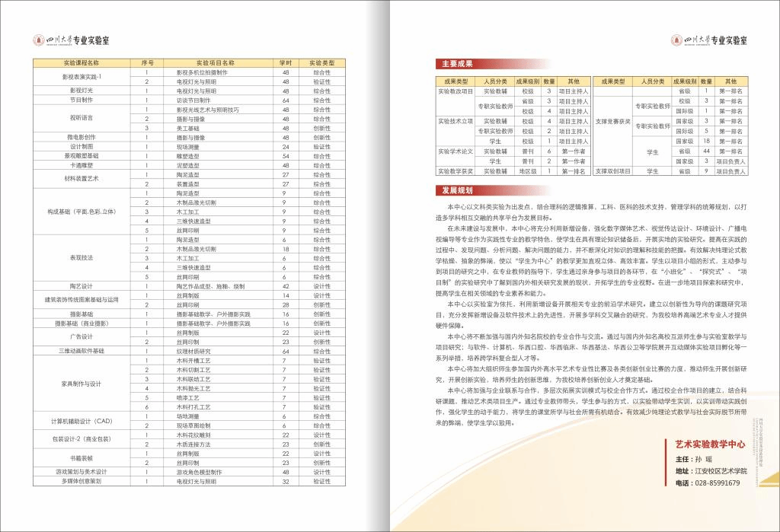The image size is (780, 532).
Task: Click the 实验类型 column header
Action: tap(322, 63)
